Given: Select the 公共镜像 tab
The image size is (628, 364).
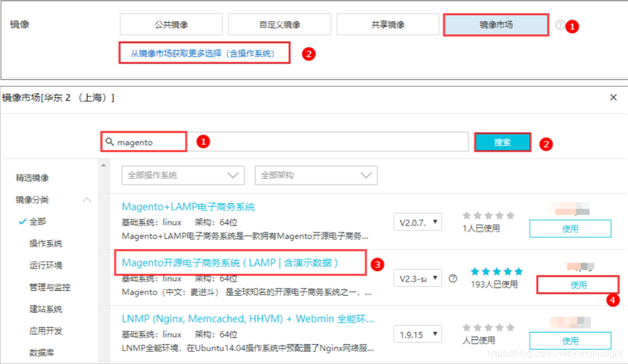Looking at the screenshot, I should click(171, 25).
